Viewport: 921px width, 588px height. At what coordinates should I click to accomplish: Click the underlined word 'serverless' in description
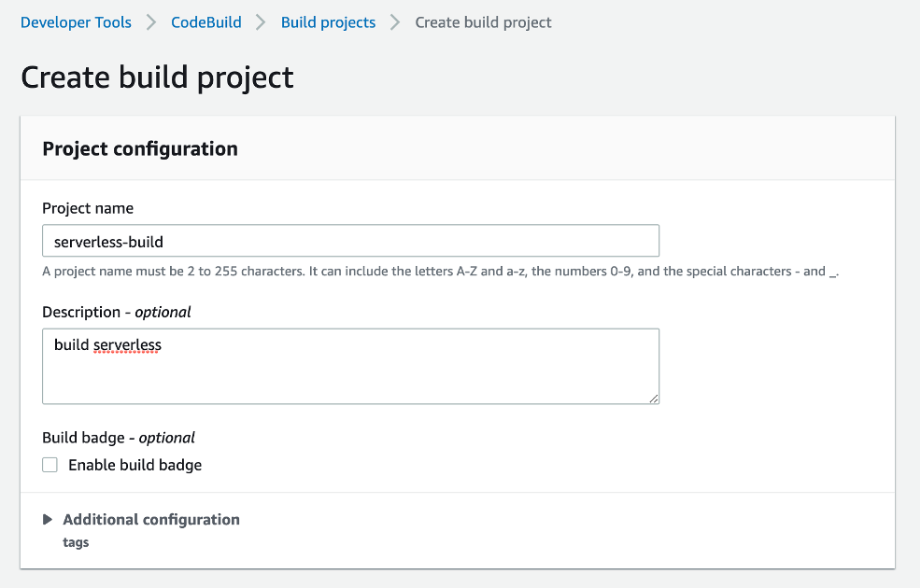pyautogui.click(x=127, y=345)
